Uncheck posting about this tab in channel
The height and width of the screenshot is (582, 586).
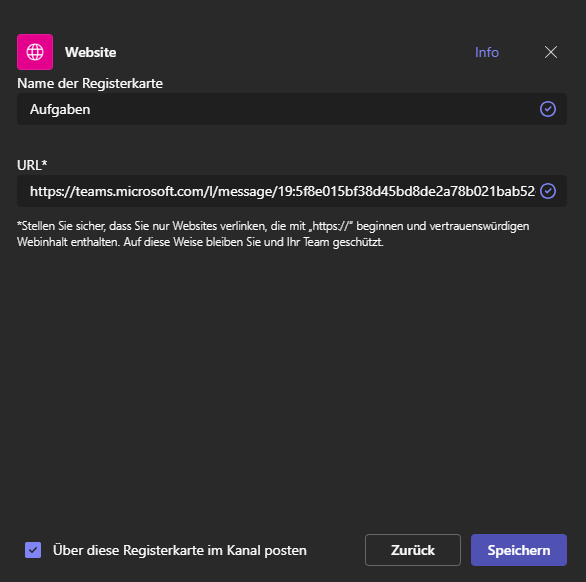(33, 550)
